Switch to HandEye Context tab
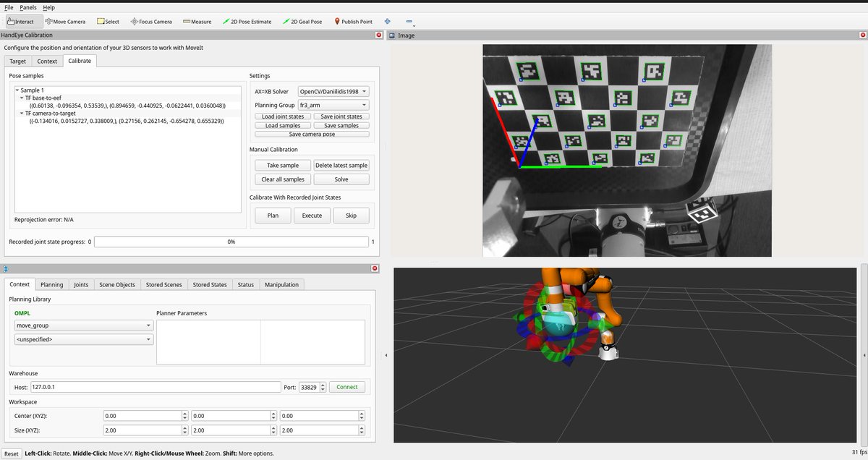The width and height of the screenshot is (868, 460). 47,61
